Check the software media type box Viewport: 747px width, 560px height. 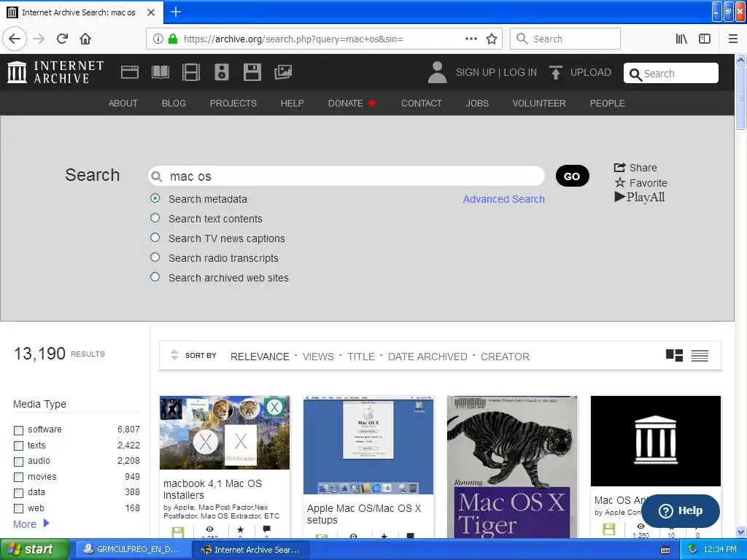click(x=18, y=430)
